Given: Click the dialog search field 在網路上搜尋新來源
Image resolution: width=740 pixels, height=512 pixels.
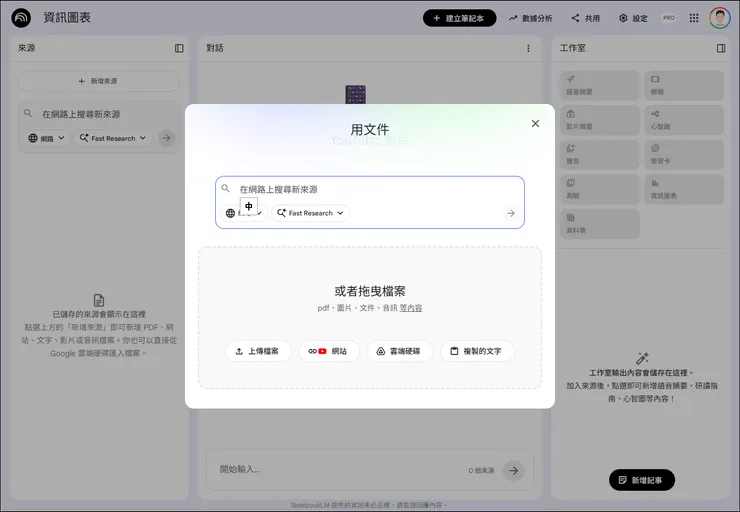Looking at the screenshot, I should (370, 189).
